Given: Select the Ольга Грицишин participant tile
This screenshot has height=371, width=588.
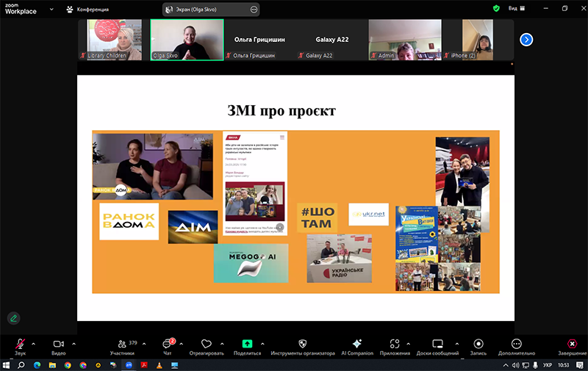Looking at the screenshot, I should 259,40.
